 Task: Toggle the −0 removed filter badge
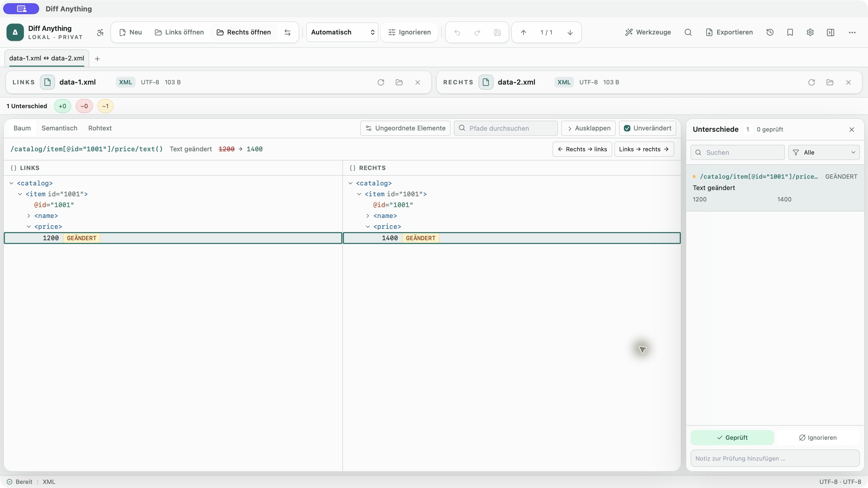pyautogui.click(x=84, y=106)
